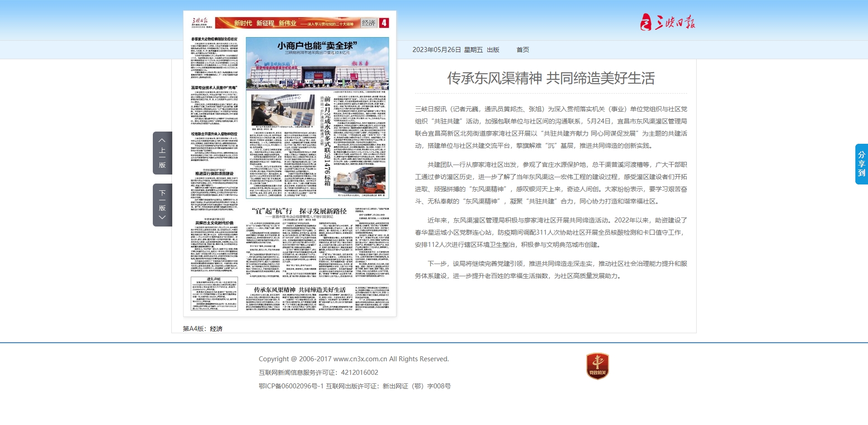Select the 春季重大动物疫病强制免疫收官 article column
Viewport: 868px width, 425px height.
coord(214,58)
